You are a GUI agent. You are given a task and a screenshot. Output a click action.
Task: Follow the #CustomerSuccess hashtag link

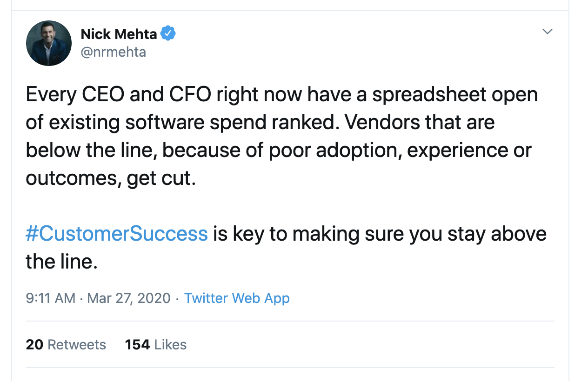click(117, 234)
